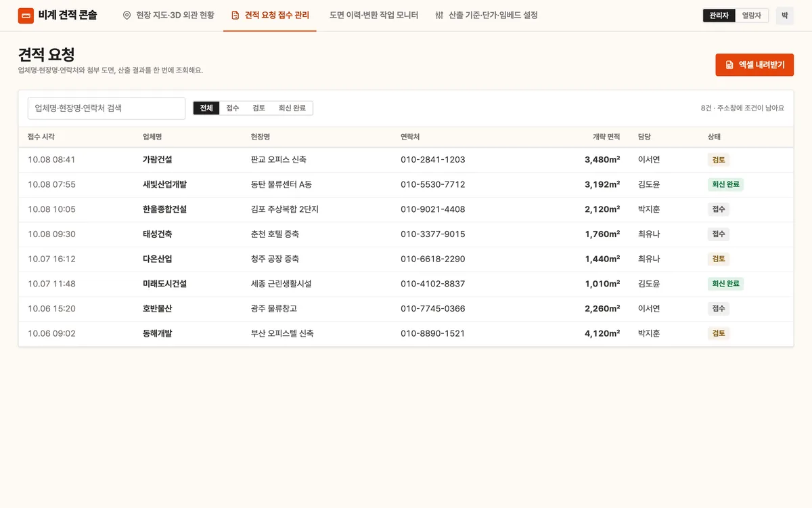Click phone number 010-8890-1521
Image resolution: width=812 pixels, height=508 pixels.
point(433,333)
